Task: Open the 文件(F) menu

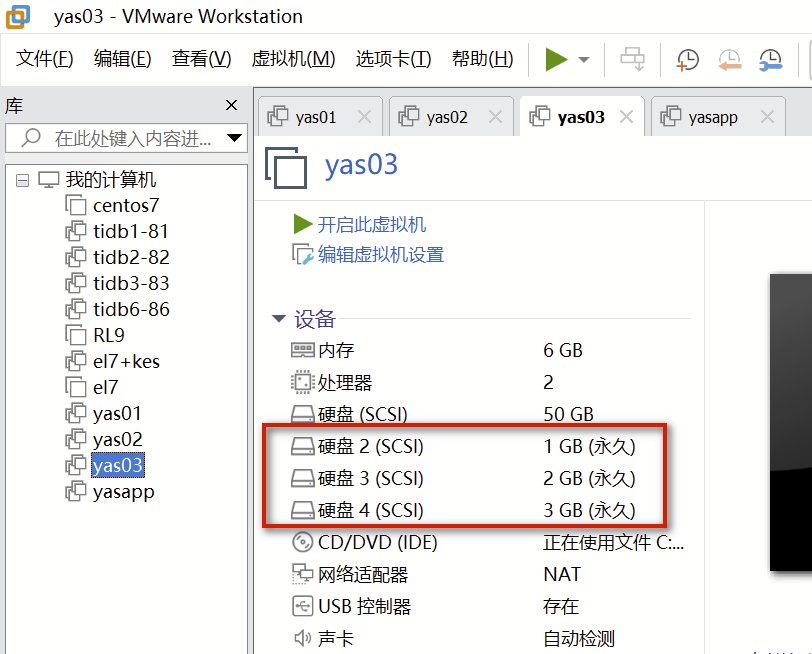Action: [45, 59]
